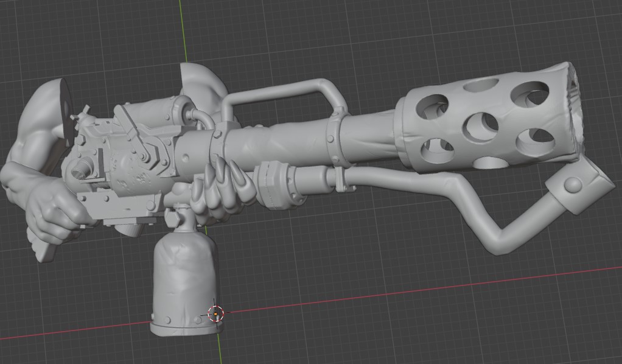Select the square nozzle block at hose end
622x364 pixels.
click(580, 186)
